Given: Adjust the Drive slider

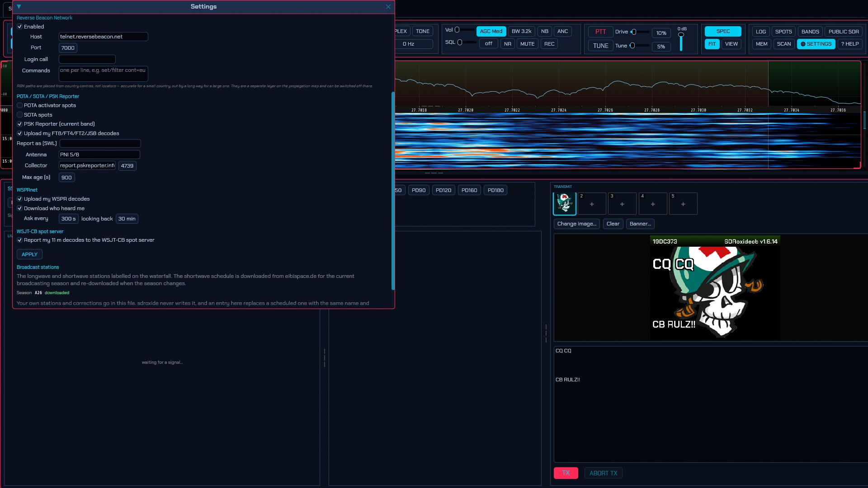Looking at the screenshot, I should coord(640,32).
